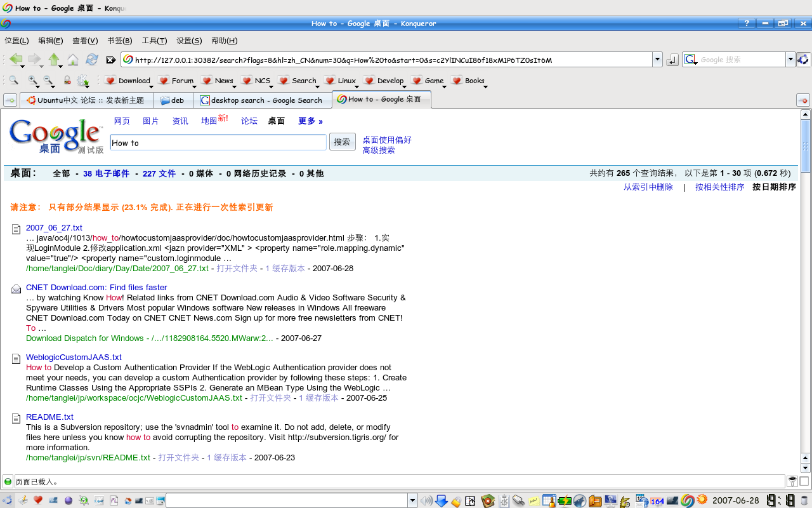Open the 设置(S) menu
The image size is (812, 508).
tap(189, 41)
